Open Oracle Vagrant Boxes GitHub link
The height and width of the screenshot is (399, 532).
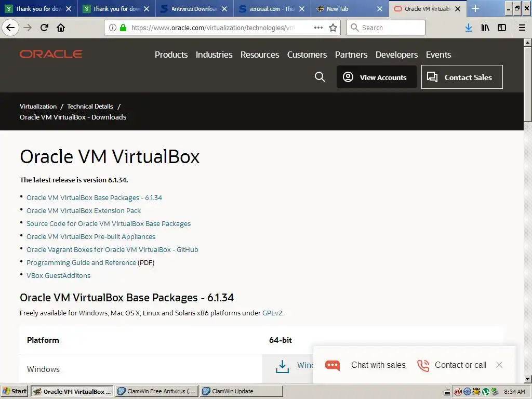point(112,249)
